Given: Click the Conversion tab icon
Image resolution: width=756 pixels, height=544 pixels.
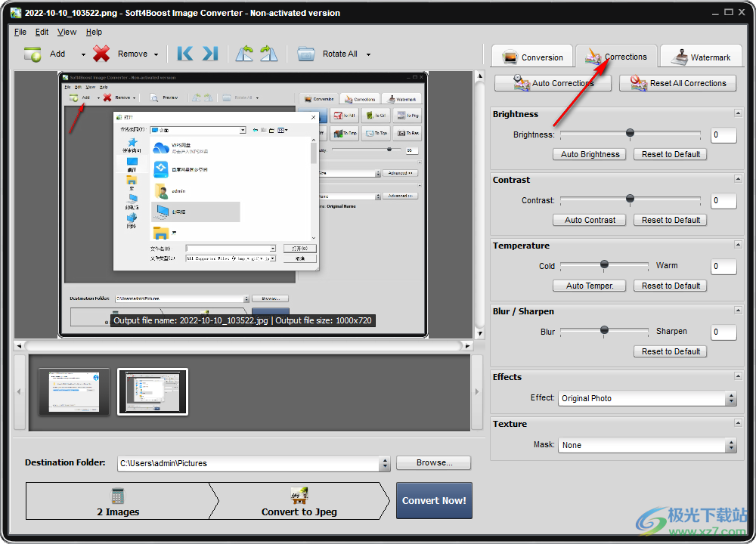Looking at the screenshot, I should tap(510, 57).
